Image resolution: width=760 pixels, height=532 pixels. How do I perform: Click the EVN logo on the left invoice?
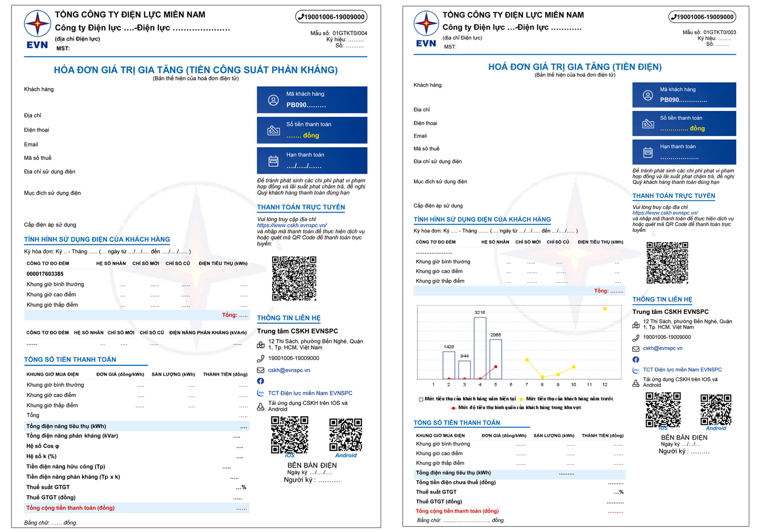click(x=37, y=29)
